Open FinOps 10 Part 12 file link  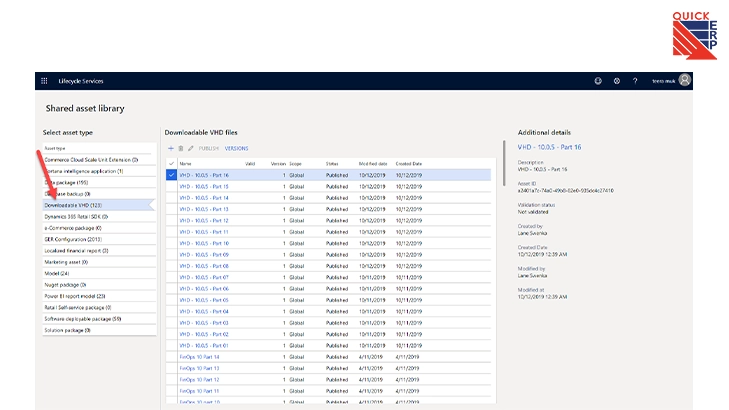[199, 380]
